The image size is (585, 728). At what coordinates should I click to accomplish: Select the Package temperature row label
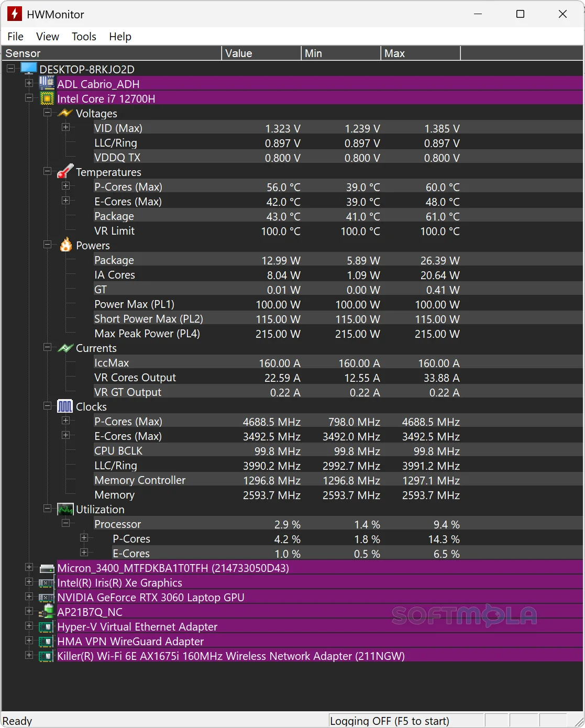click(x=114, y=216)
